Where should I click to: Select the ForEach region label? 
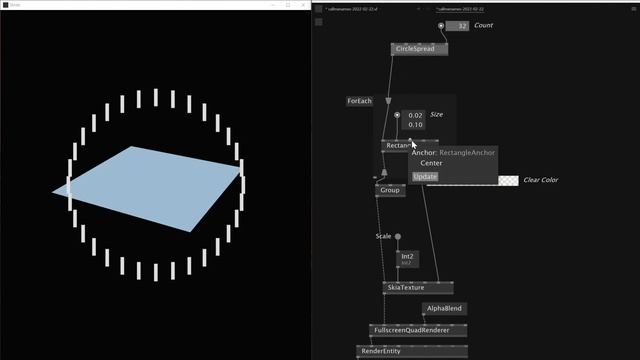tap(359, 101)
